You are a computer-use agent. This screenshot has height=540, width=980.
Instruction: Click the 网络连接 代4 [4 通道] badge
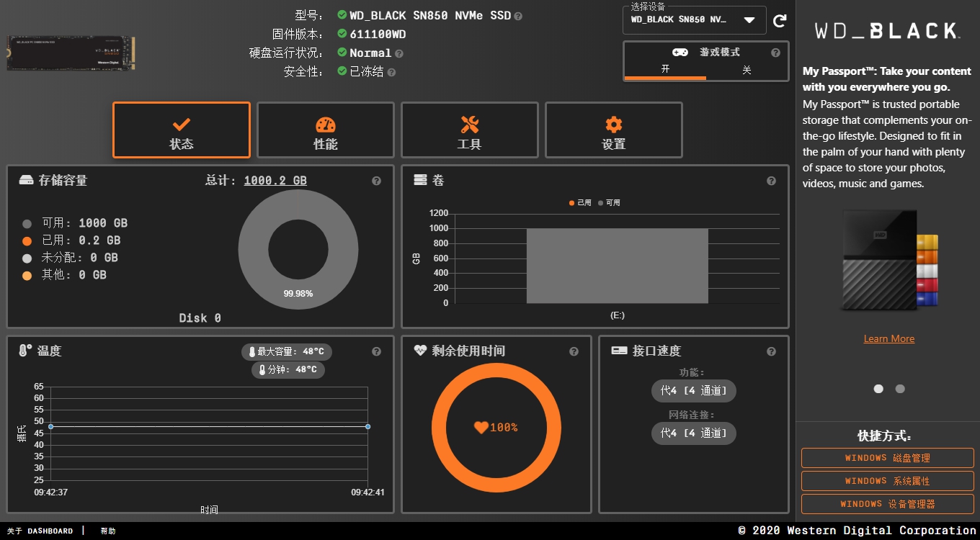tap(694, 433)
